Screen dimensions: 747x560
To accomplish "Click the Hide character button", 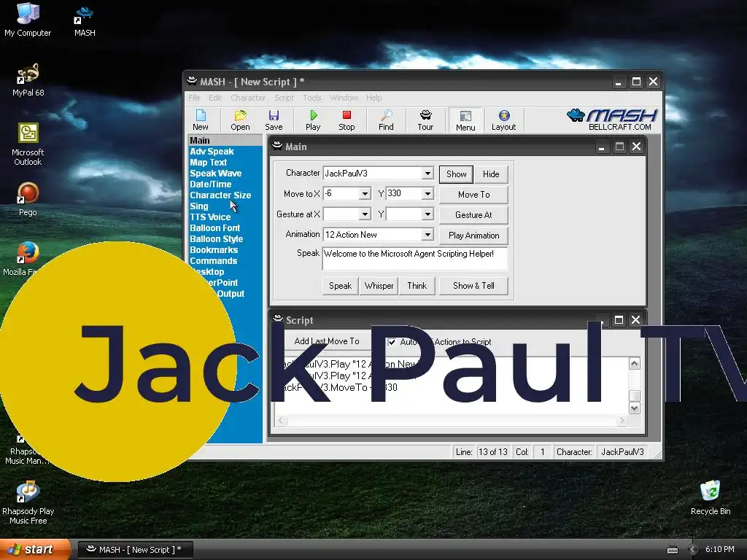I will [x=491, y=174].
